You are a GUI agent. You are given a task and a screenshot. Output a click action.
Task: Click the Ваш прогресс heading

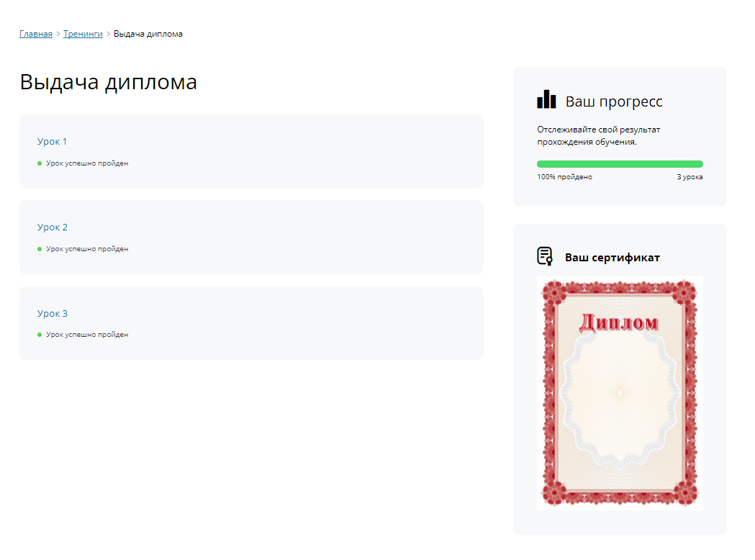(614, 101)
